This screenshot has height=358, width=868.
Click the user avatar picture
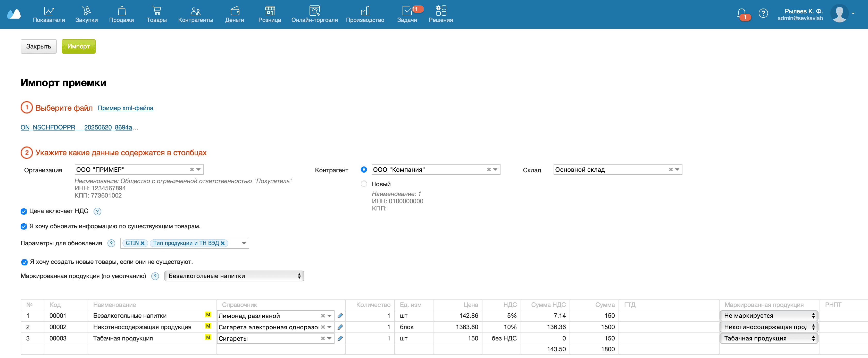(839, 13)
